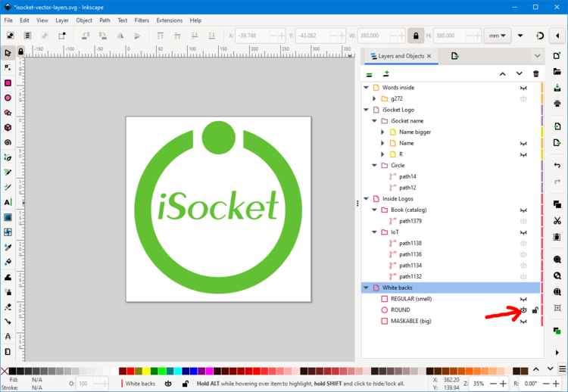The height and width of the screenshot is (392, 568).
Task: Click the White backs layer indicator in status bar
Action: (140, 384)
